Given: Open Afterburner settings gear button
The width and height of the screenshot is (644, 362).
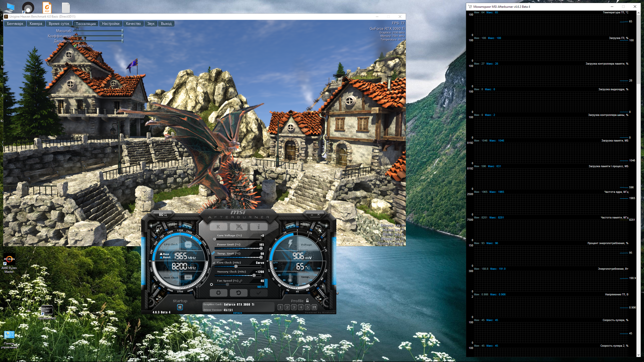Looking at the screenshot, I should click(218, 293).
